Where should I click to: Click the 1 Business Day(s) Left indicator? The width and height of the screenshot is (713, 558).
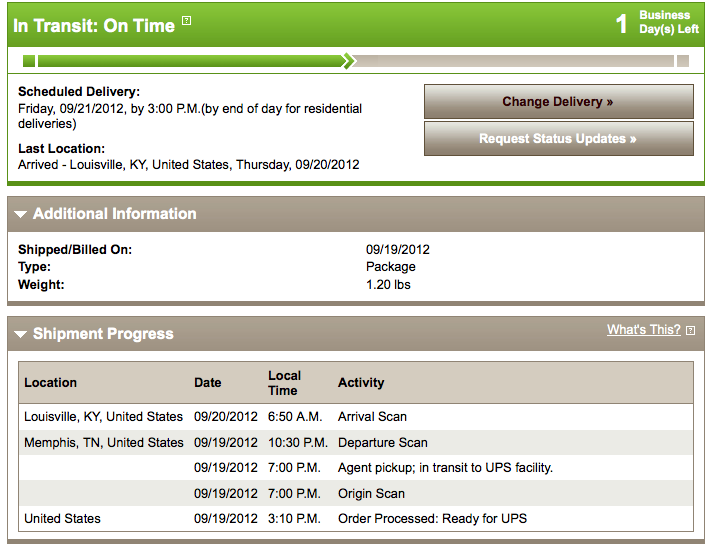[657, 22]
